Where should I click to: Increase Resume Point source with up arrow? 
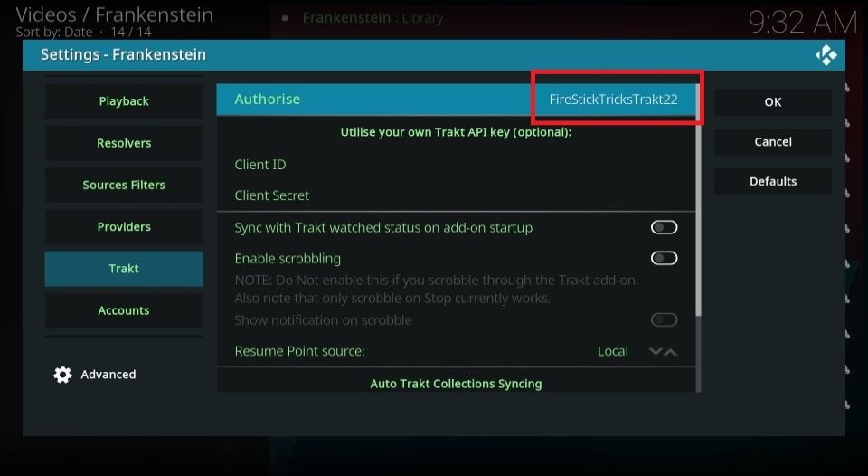pos(670,351)
